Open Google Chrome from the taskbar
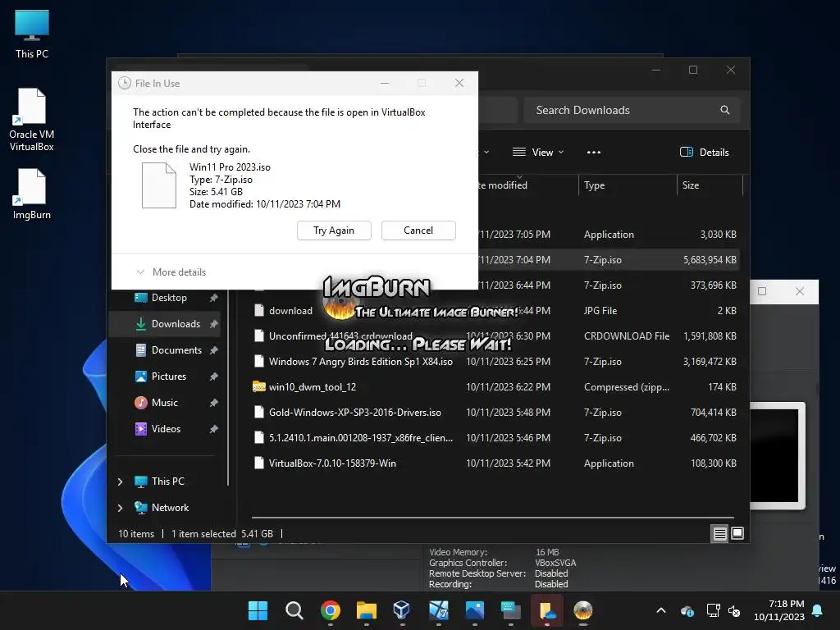 pyautogui.click(x=331, y=610)
